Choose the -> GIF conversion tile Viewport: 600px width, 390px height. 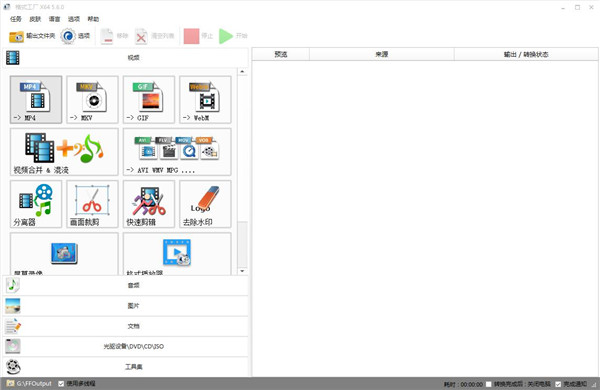pyautogui.click(x=149, y=100)
